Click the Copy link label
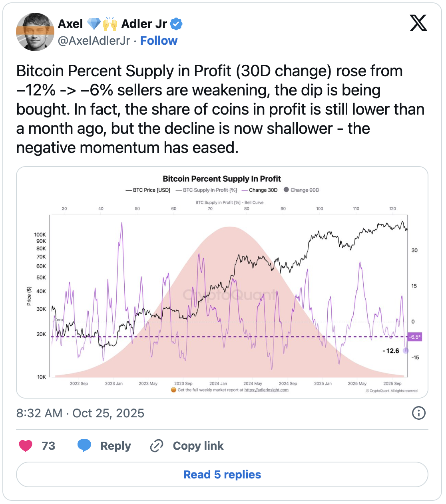The width and height of the screenshot is (446, 504). point(198,446)
